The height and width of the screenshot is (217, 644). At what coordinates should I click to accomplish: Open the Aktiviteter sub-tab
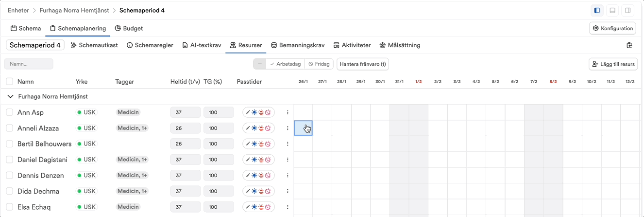(x=352, y=45)
